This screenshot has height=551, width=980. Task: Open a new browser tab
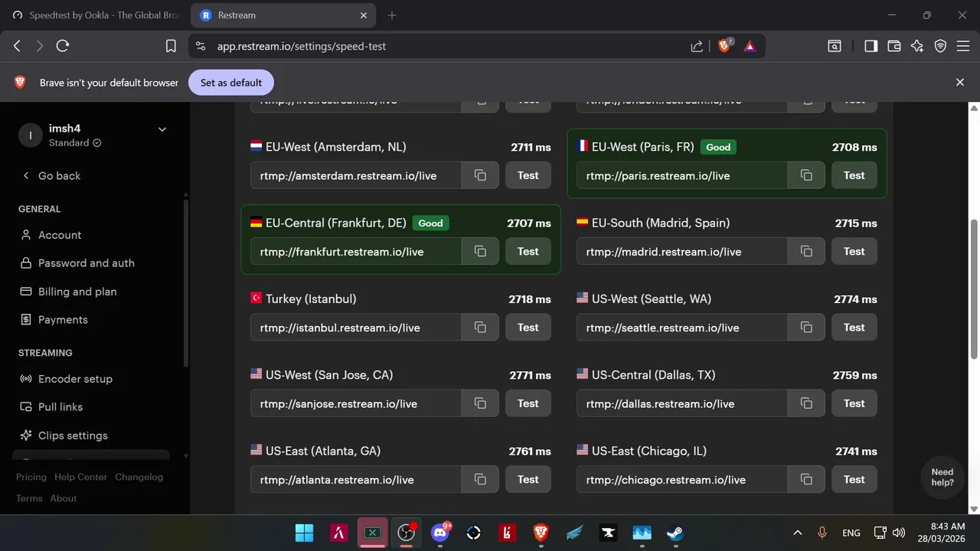pyautogui.click(x=392, y=15)
